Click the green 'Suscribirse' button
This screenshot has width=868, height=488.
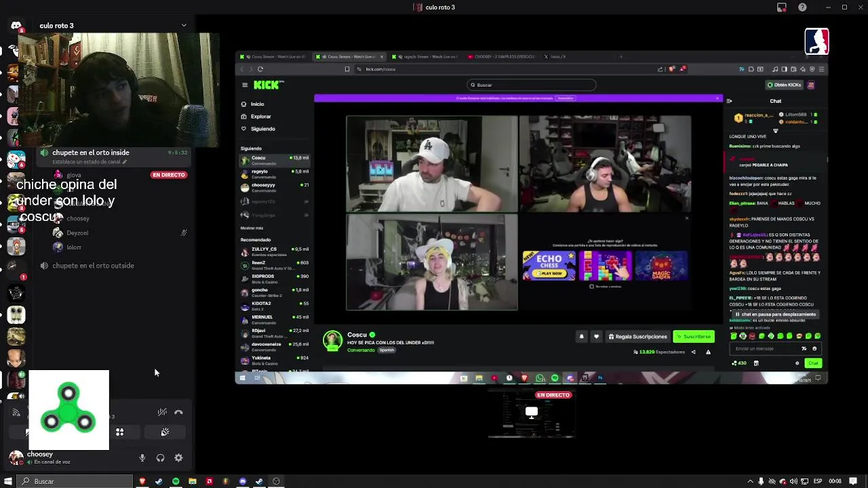point(694,337)
